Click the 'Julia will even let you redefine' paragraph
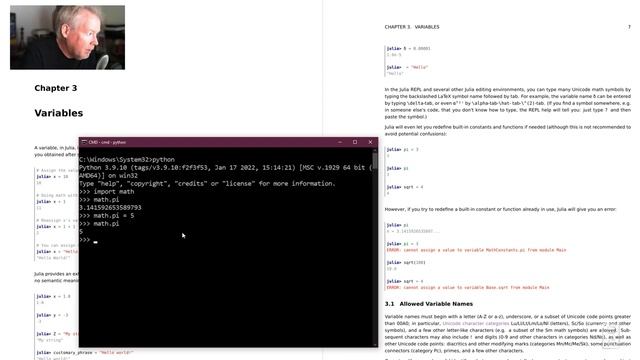640x360 pixels. (x=507, y=130)
